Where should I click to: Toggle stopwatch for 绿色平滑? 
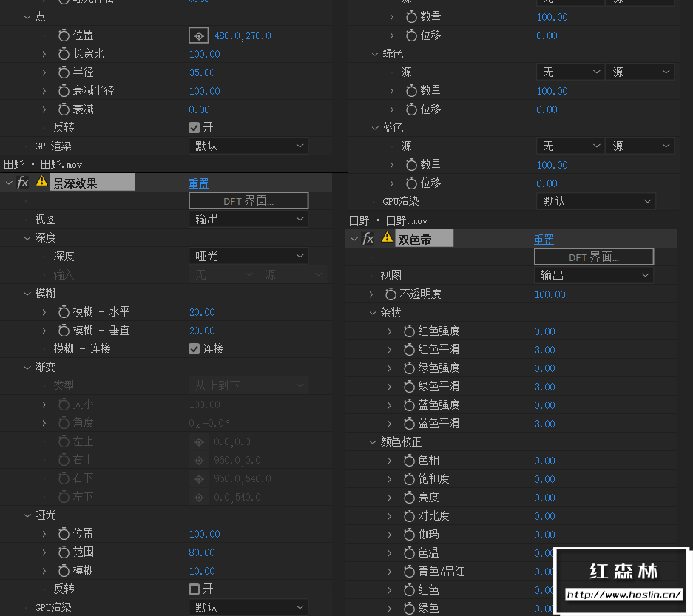coord(409,387)
